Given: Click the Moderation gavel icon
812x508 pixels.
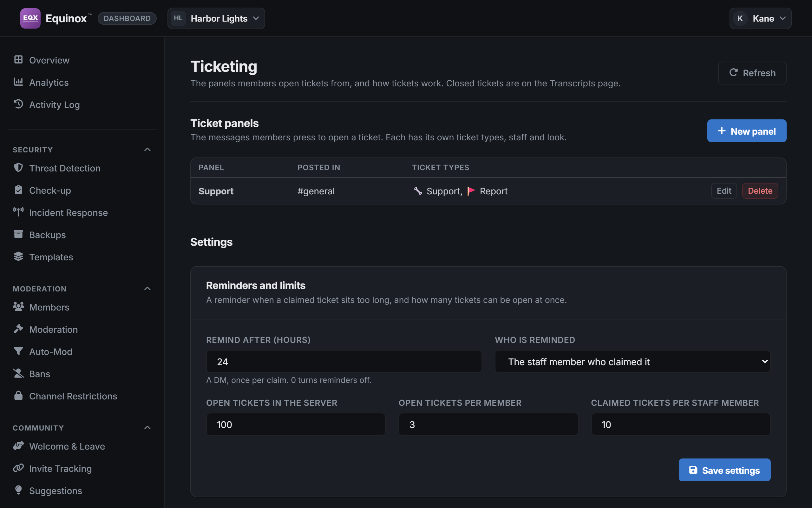Looking at the screenshot, I should tap(18, 329).
